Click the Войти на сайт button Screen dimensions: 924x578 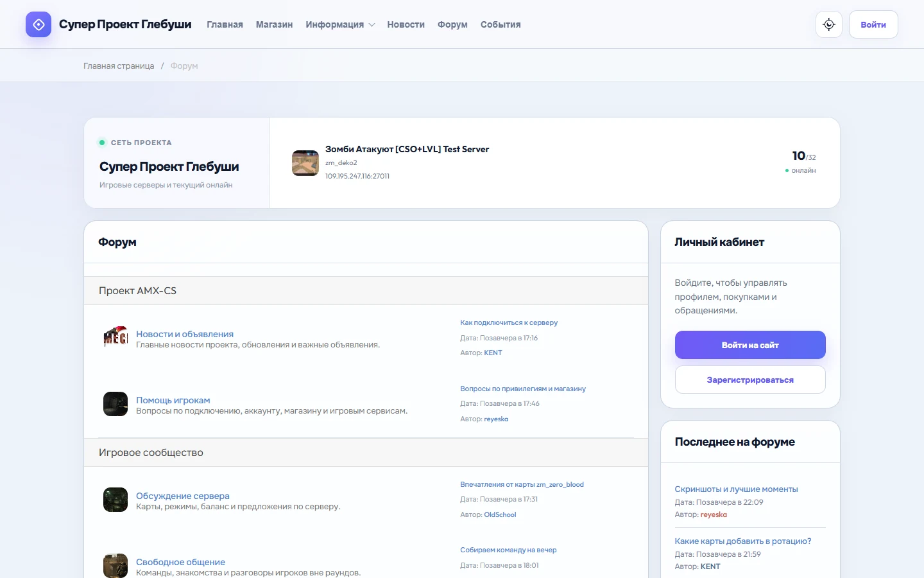(750, 345)
